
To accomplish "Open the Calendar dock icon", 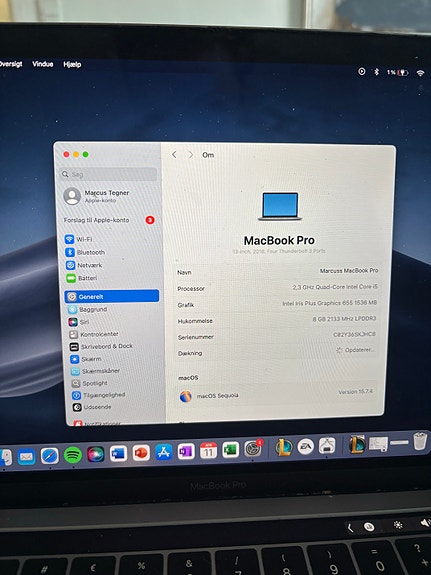I will coord(208,451).
